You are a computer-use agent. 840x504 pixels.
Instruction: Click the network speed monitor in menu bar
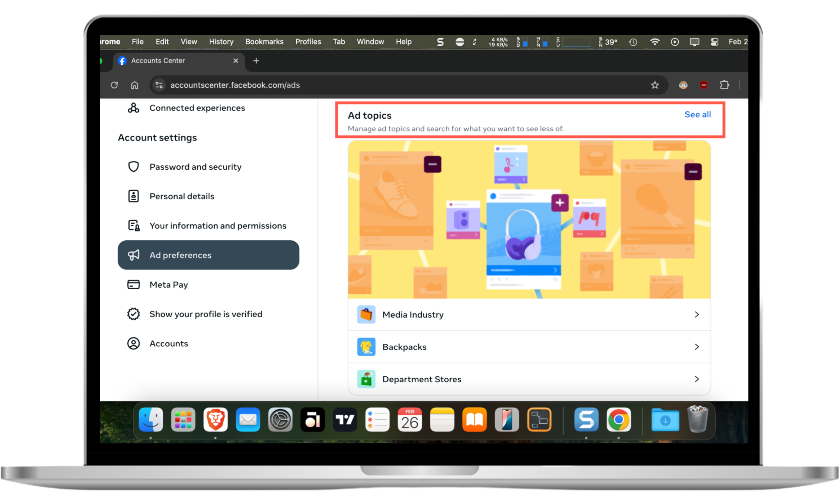coord(498,42)
